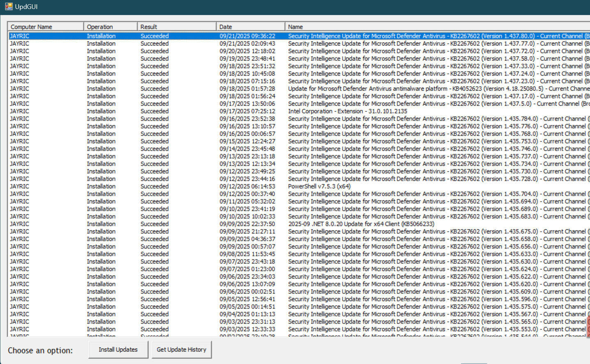Click the Name column header

pyautogui.click(x=436, y=27)
